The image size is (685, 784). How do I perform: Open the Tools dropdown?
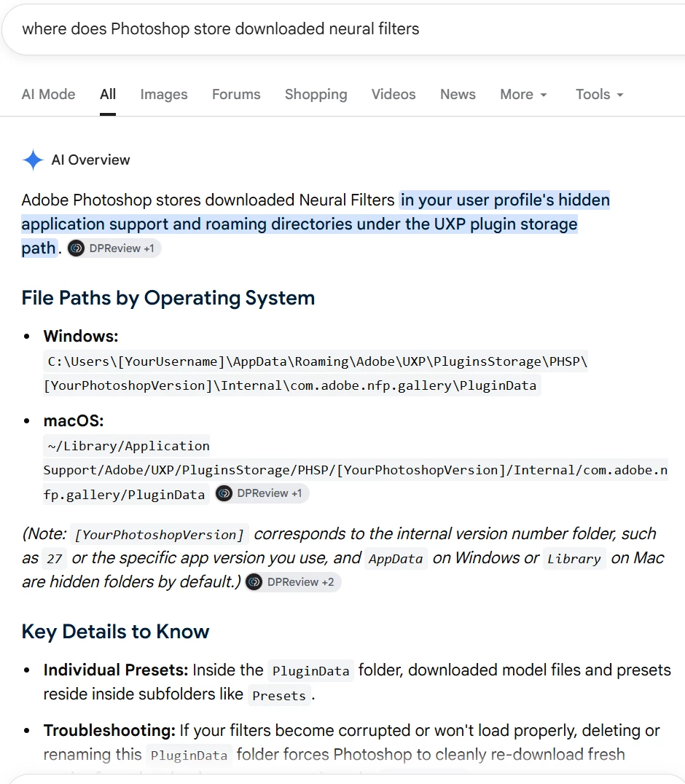coord(600,95)
